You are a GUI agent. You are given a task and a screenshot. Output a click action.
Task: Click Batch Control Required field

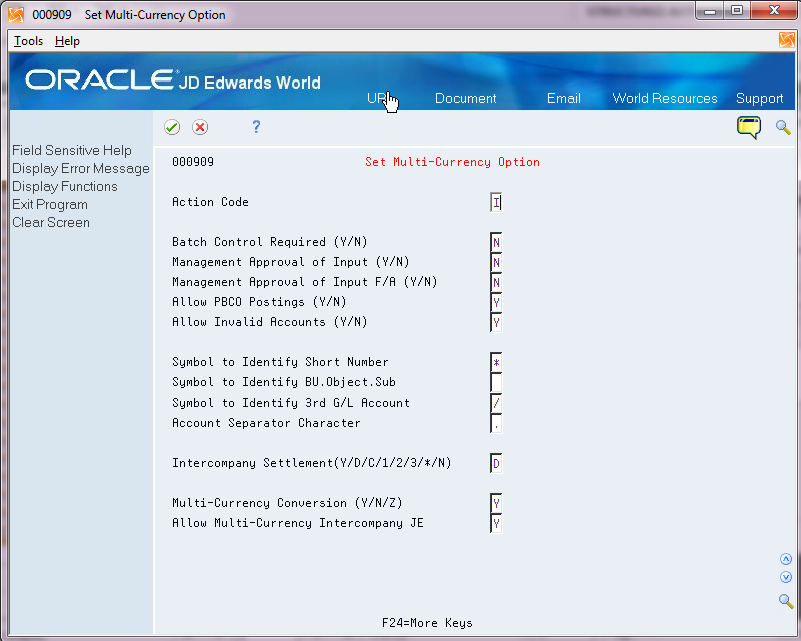point(496,242)
